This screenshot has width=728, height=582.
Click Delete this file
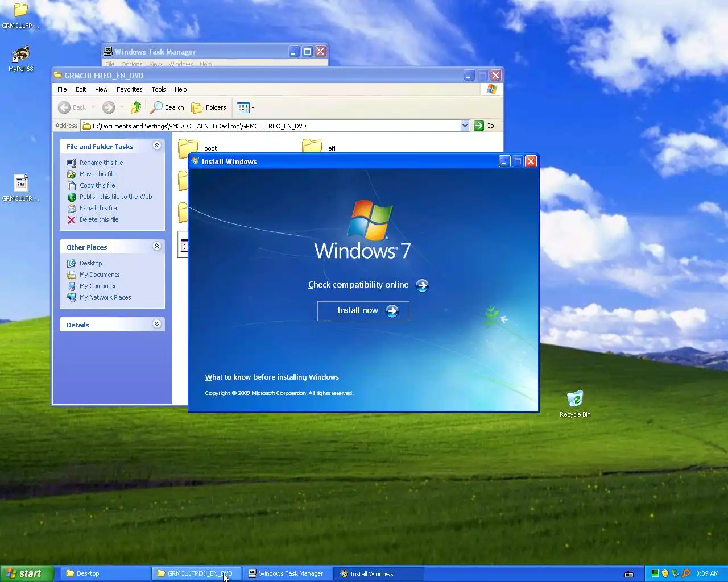99,219
